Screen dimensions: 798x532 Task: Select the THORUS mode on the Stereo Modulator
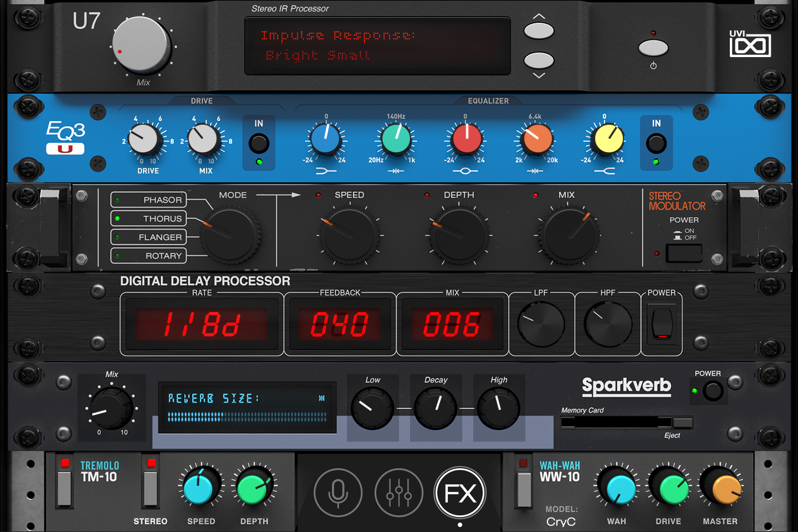[148, 218]
